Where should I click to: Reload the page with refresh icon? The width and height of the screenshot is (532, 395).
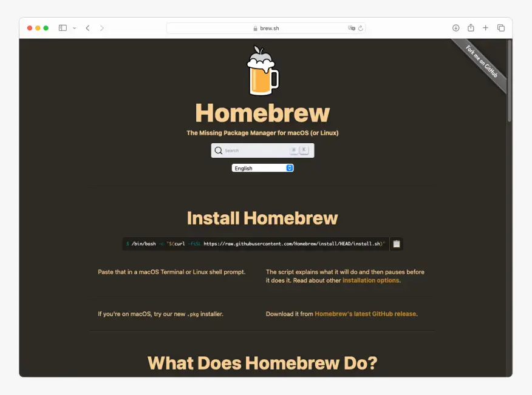point(360,28)
